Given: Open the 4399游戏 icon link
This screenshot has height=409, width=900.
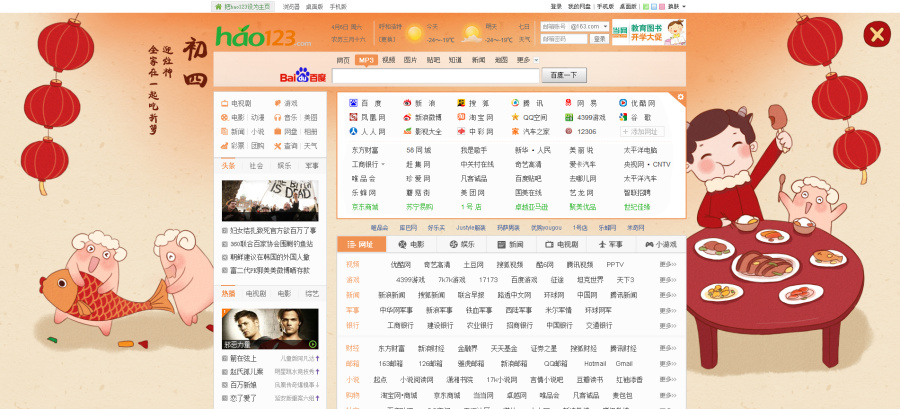Looking at the screenshot, I should pos(569,117).
